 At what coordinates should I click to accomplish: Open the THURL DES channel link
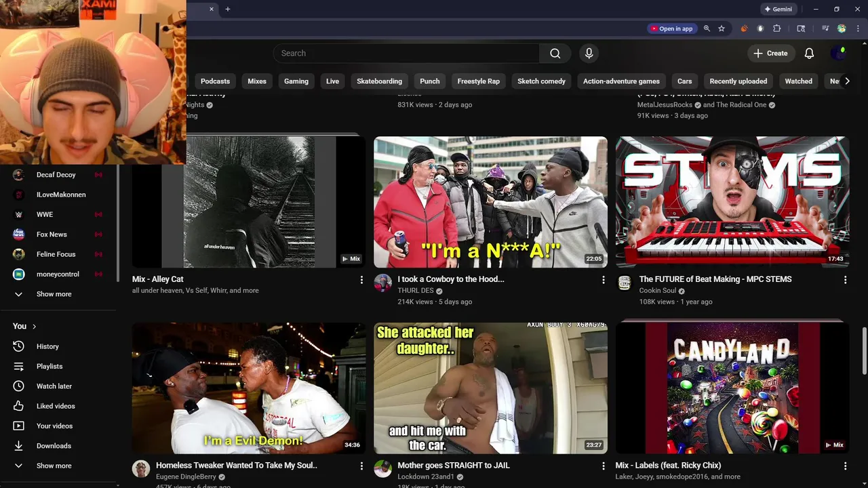[x=416, y=291]
